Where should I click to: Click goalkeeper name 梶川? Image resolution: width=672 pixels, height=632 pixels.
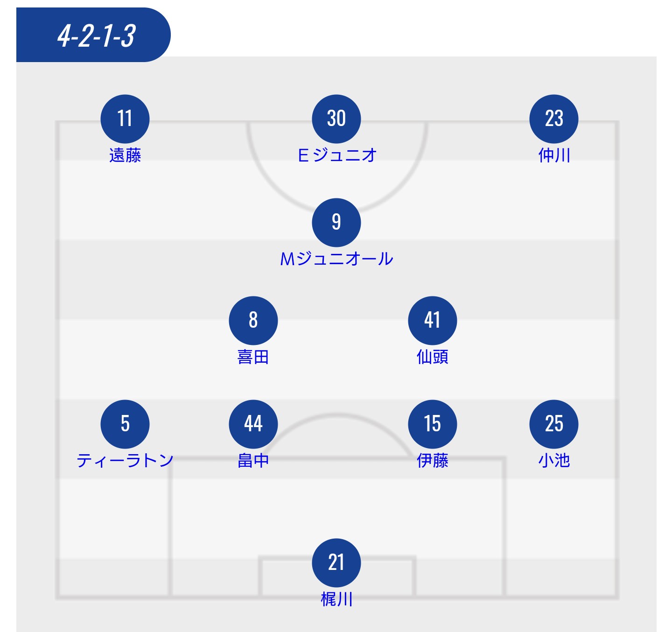(x=336, y=599)
